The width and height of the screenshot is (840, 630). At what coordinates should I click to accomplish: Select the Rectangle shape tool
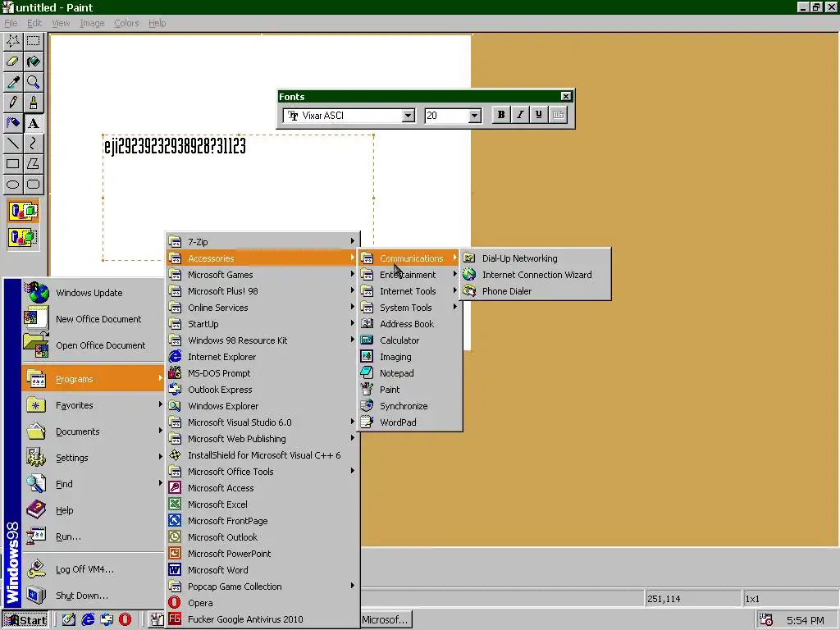tap(13, 163)
